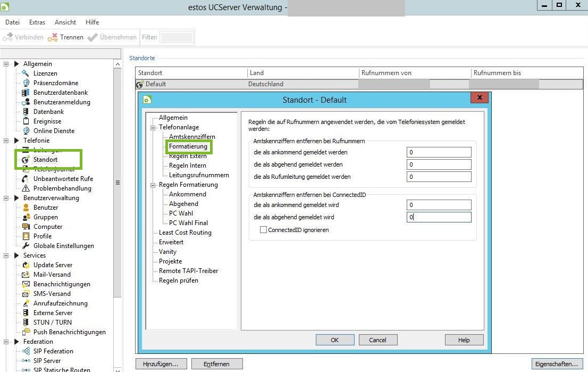Click the SMS-Versand icon
Screen dimensions: 588x372
point(26,294)
